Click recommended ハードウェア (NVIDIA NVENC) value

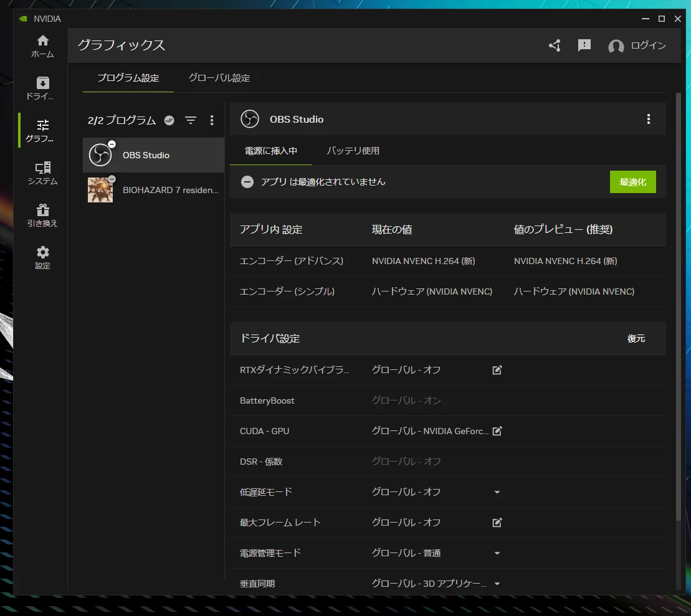tap(574, 291)
